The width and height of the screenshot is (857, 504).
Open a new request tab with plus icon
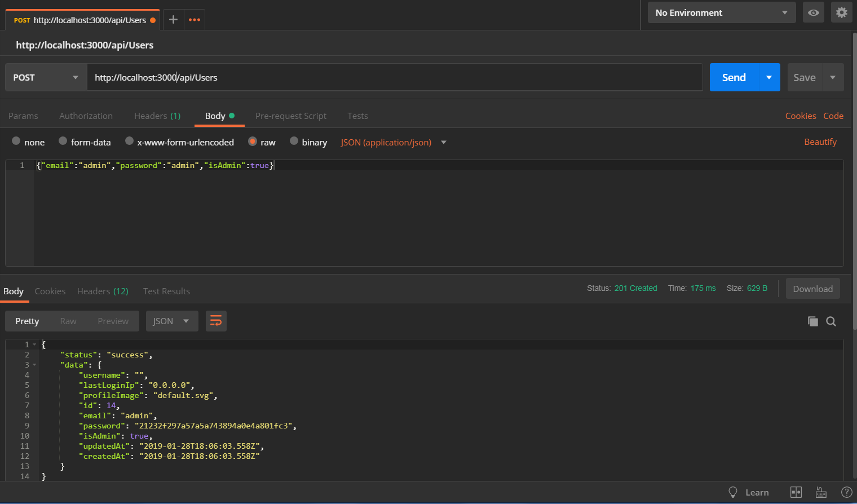(x=173, y=20)
